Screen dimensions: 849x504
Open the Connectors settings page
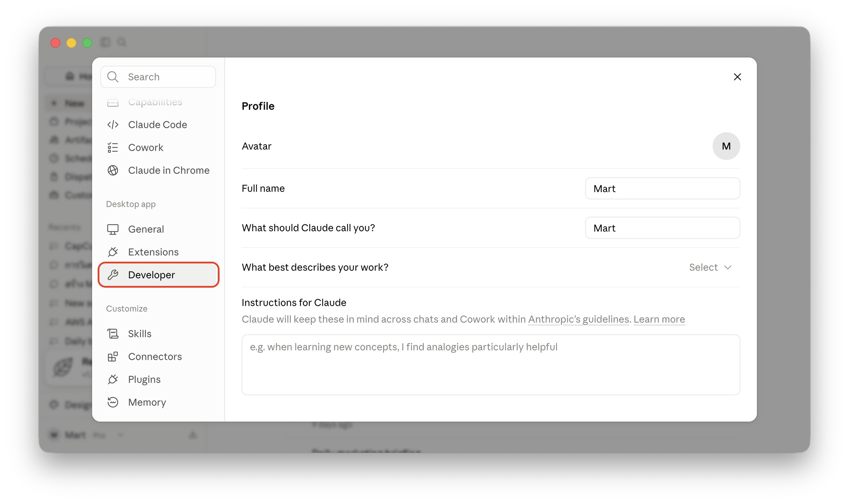[x=158, y=357]
